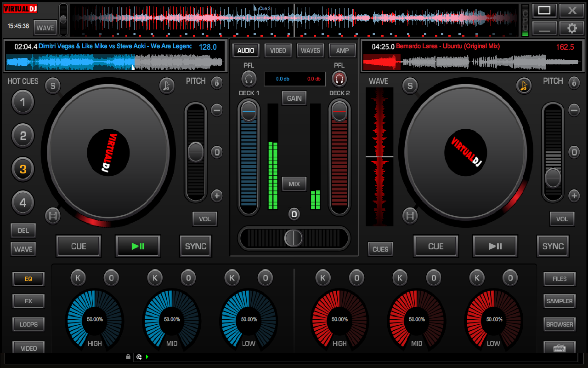Enable SYNC on Deck 1
The height and width of the screenshot is (368, 588).
point(195,246)
